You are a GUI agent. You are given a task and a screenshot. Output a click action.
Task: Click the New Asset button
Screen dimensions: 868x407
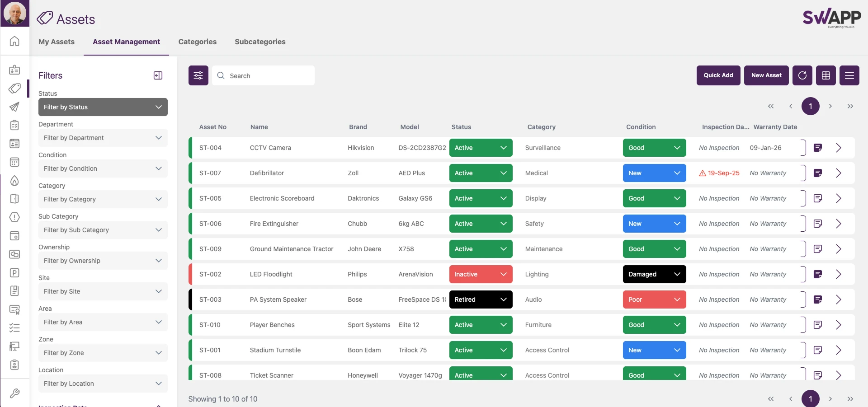pyautogui.click(x=766, y=75)
